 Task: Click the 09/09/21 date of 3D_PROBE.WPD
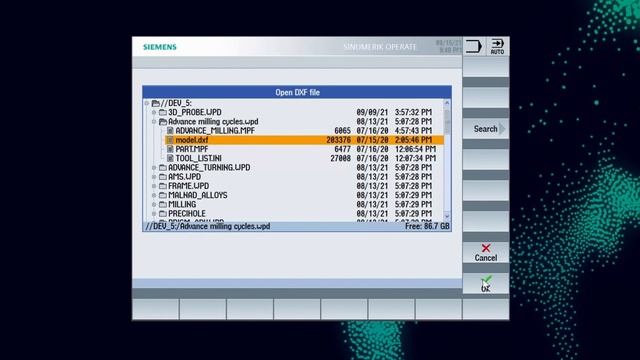pyautogui.click(x=372, y=112)
